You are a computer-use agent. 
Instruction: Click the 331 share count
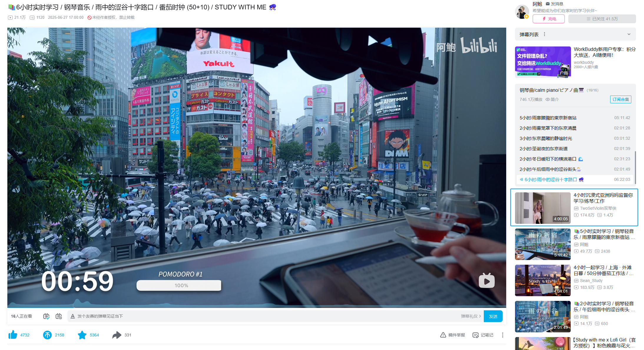[x=128, y=335]
